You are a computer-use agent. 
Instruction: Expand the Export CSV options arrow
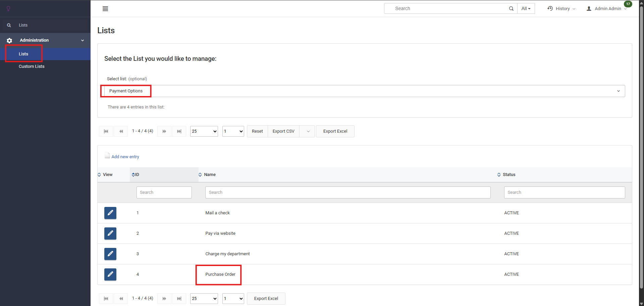(x=307, y=131)
